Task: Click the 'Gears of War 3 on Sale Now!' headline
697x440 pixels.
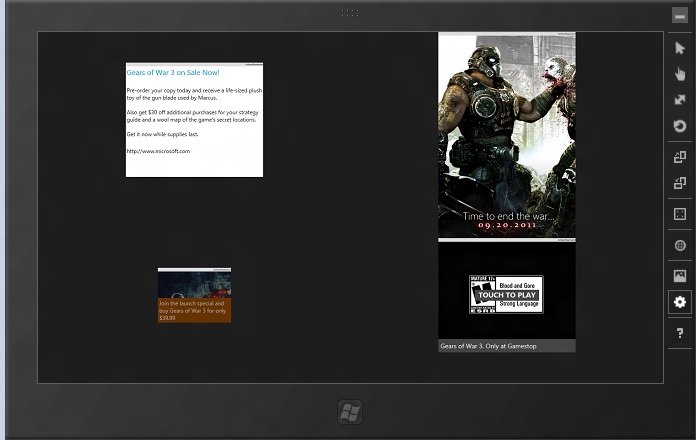Action: [173, 72]
